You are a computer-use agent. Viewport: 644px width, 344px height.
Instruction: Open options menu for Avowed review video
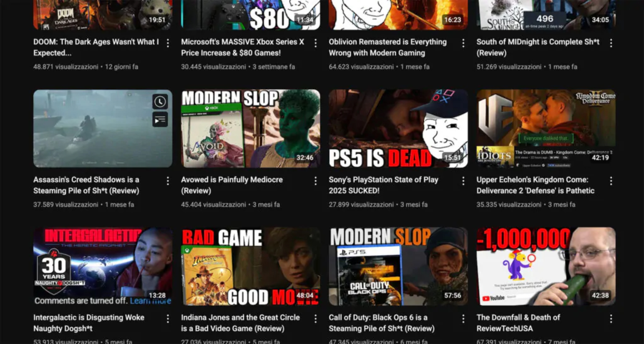coord(316,181)
